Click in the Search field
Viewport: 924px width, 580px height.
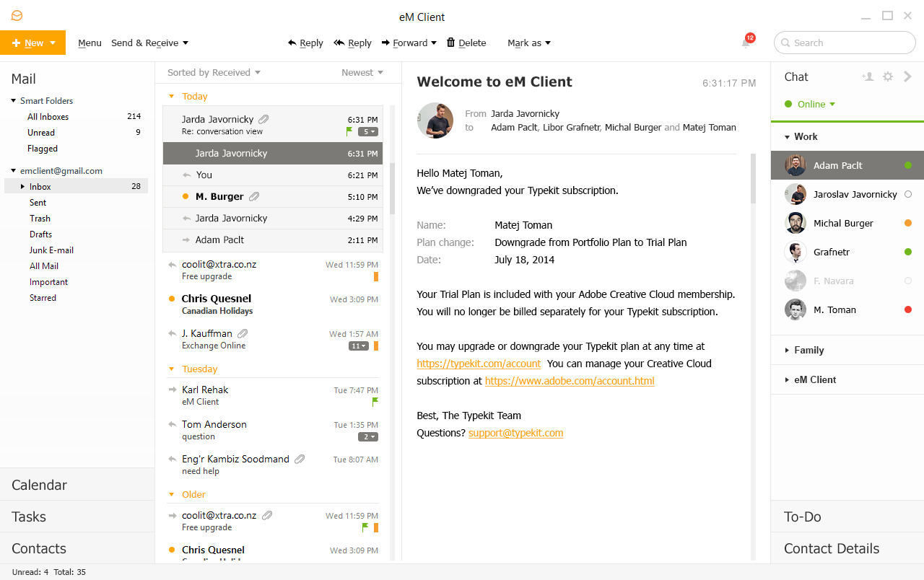pos(845,43)
